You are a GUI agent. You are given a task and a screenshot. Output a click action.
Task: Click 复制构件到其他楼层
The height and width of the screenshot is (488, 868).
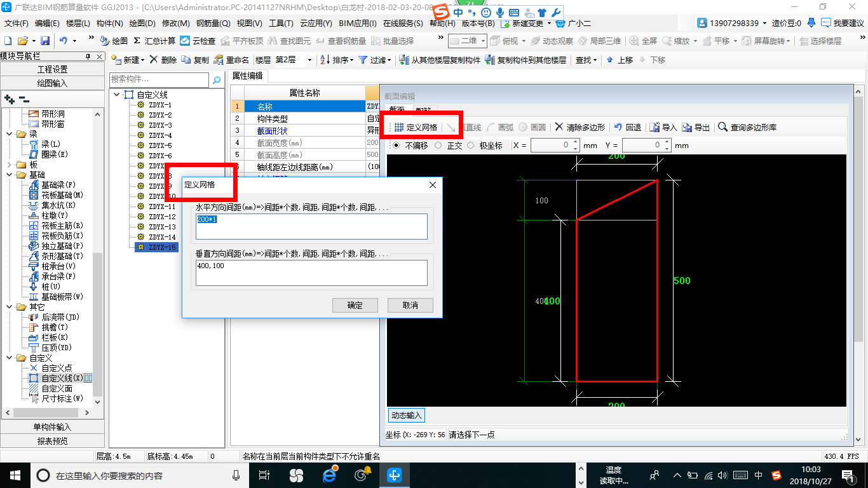(526, 60)
